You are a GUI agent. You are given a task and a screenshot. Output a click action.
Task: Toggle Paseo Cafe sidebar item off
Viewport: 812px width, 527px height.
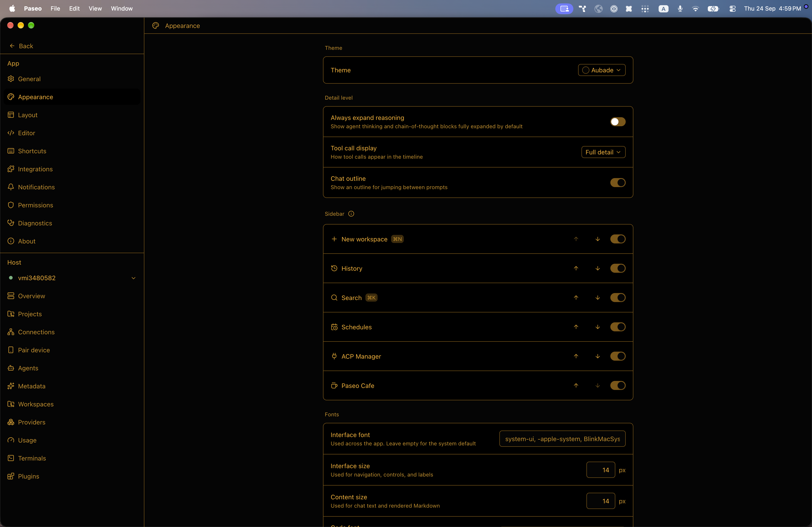point(618,385)
